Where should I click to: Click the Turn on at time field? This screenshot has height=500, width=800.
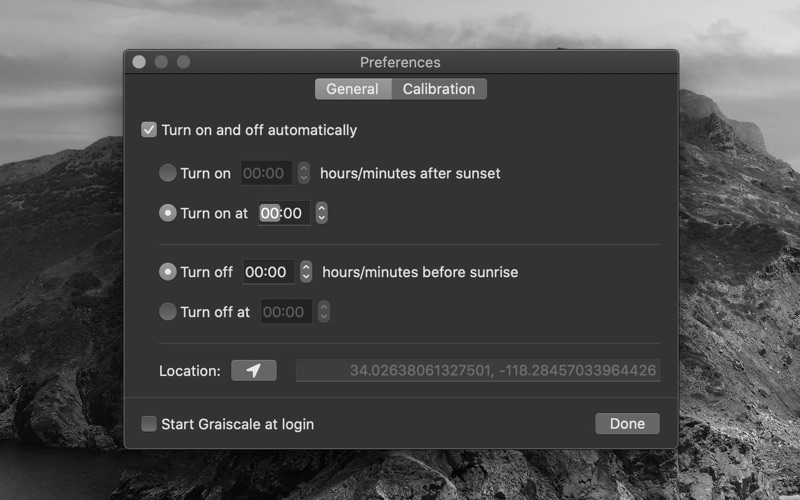(282, 213)
